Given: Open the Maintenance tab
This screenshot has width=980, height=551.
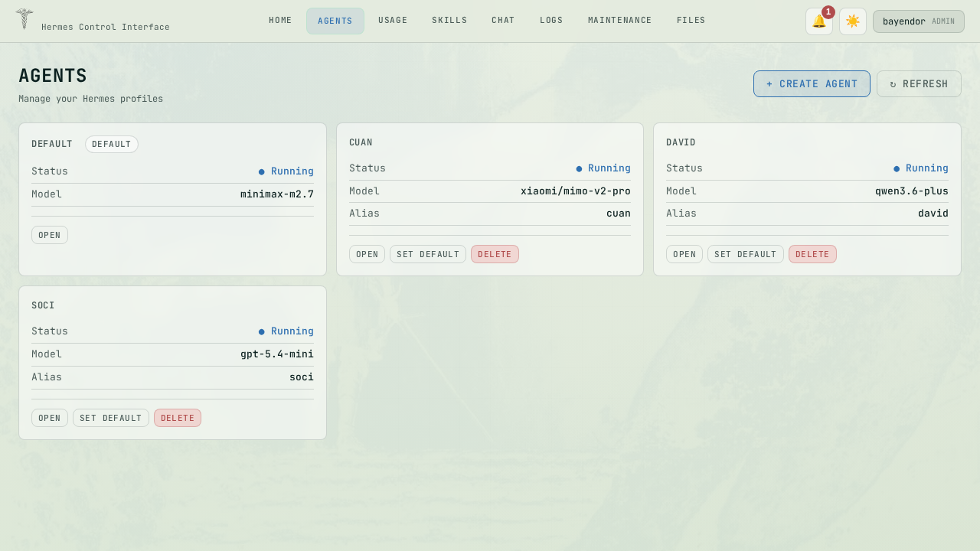Looking at the screenshot, I should (x=620, y=21).
